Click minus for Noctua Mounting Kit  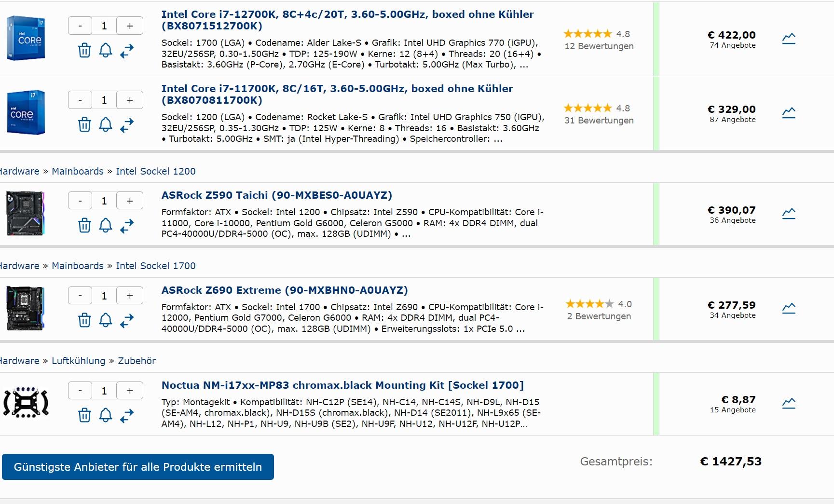[x=80, y=391]
